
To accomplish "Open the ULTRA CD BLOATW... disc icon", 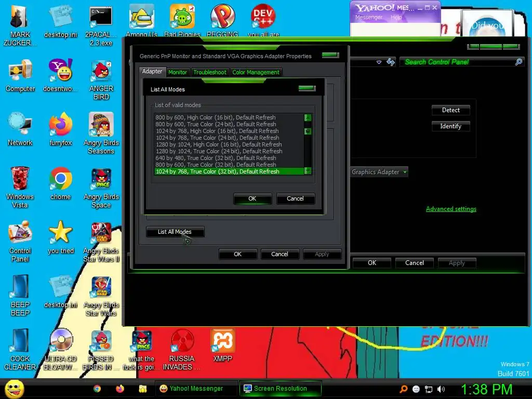I will 60,350.
